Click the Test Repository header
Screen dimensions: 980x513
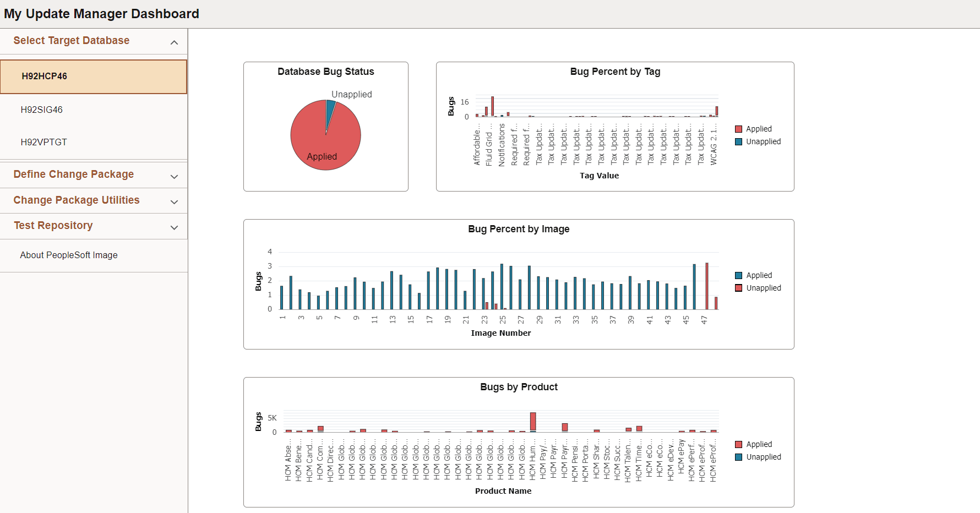coord(53,226)
